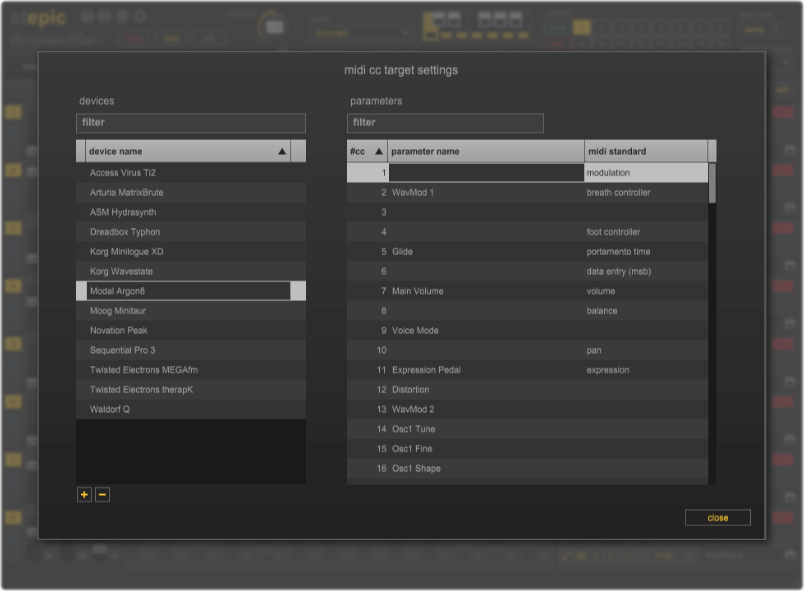This screenshot has width=804, height=591.
Task: Focus the devices filter field
Action: (191, 123)
